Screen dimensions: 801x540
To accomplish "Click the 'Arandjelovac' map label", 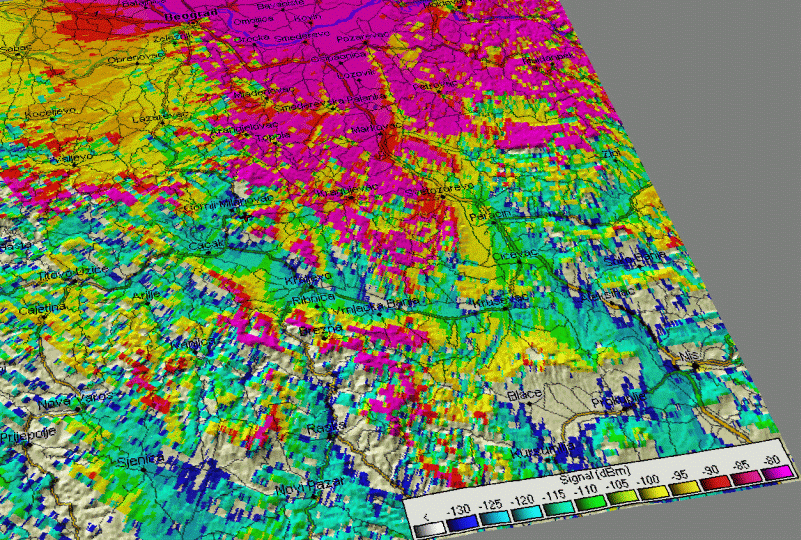I will pos(244,127).
